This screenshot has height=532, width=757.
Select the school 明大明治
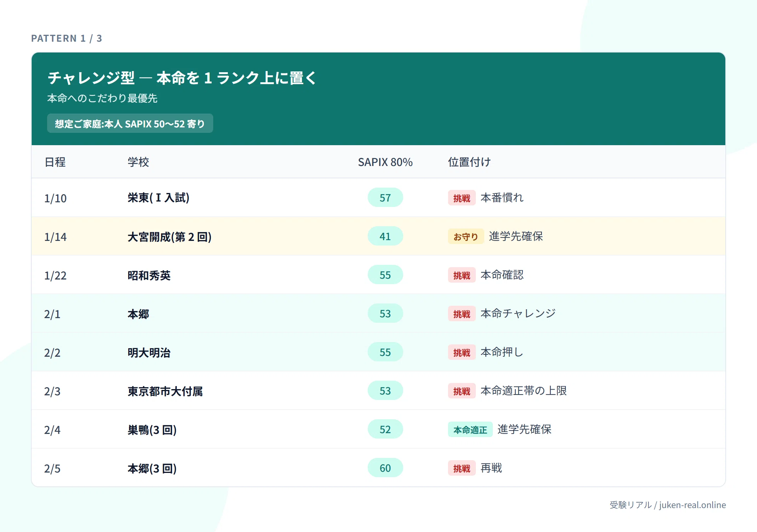coord(149,352)
